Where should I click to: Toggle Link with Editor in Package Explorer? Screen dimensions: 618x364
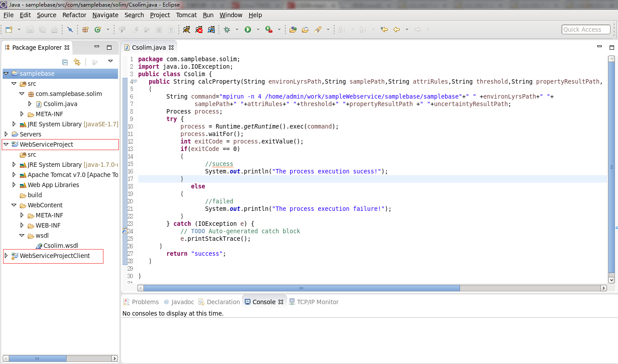77,62
